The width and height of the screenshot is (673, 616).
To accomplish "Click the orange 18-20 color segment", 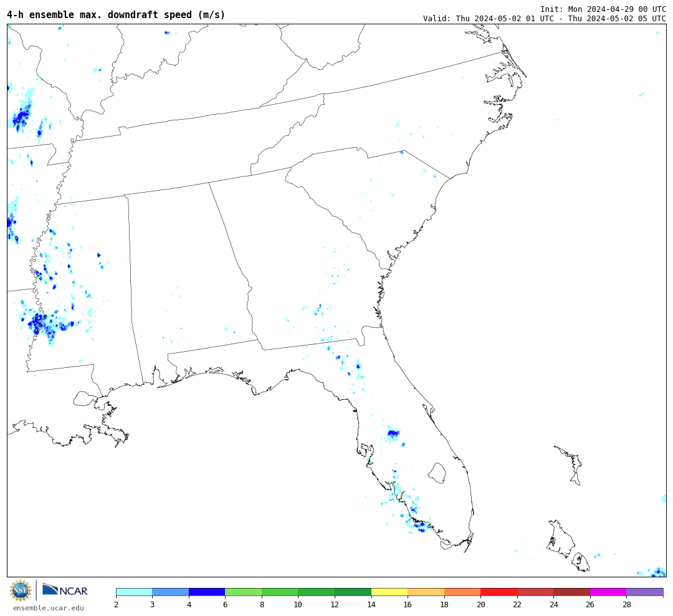I will [x=462, y=592].
